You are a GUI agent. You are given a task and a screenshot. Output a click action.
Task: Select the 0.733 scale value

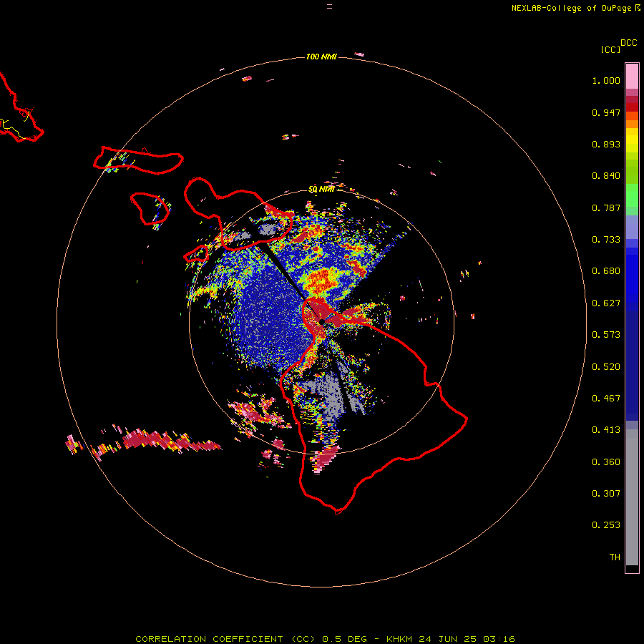pyautogui.click(x=606, y=240)
